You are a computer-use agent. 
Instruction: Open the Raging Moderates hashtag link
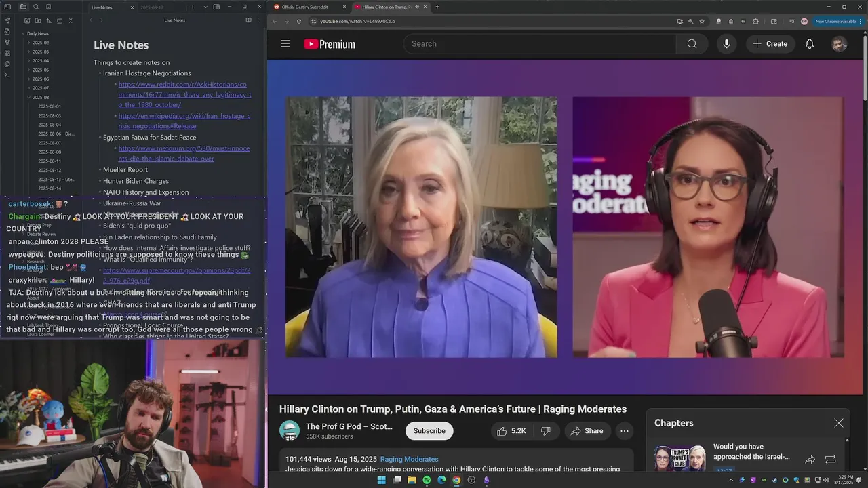click(410, 460)
